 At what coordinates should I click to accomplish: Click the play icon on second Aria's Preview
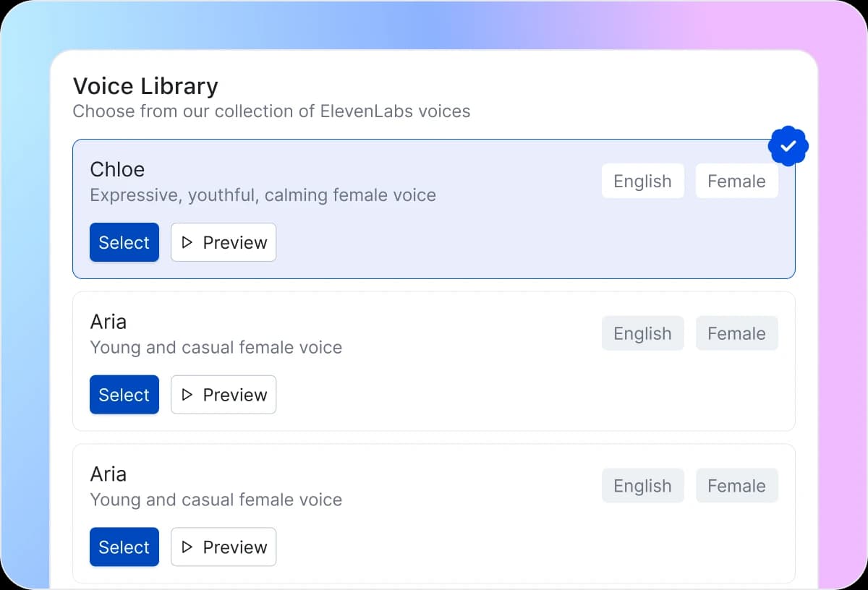tap(188, 547)
